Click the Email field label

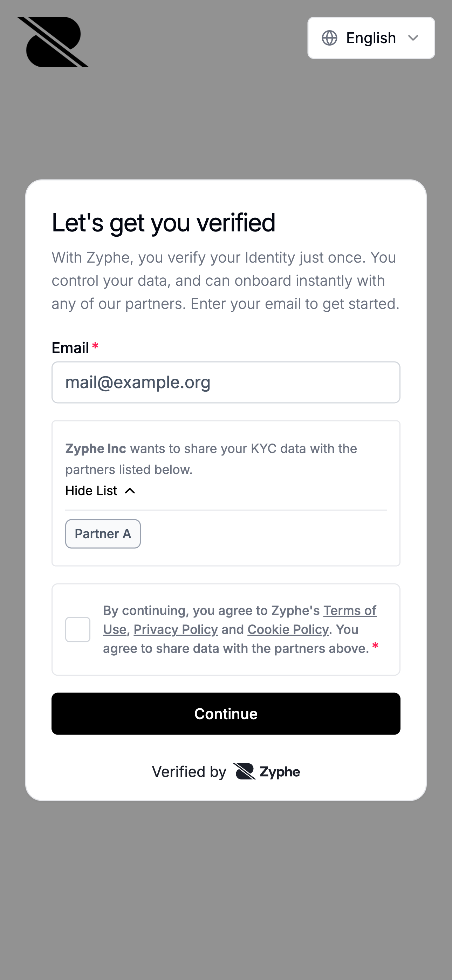coord(70,348)
